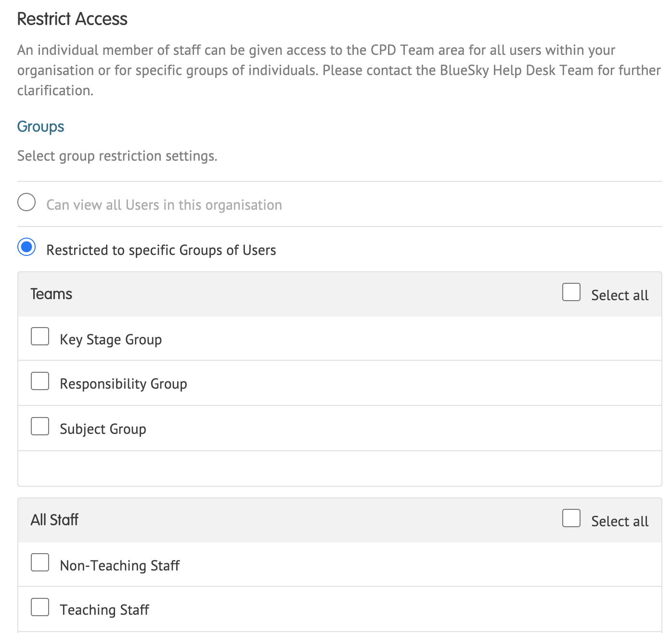672x633 pixels.
Task: Check the Non-Teaching Staff checkbox
Action: point(40,562)
